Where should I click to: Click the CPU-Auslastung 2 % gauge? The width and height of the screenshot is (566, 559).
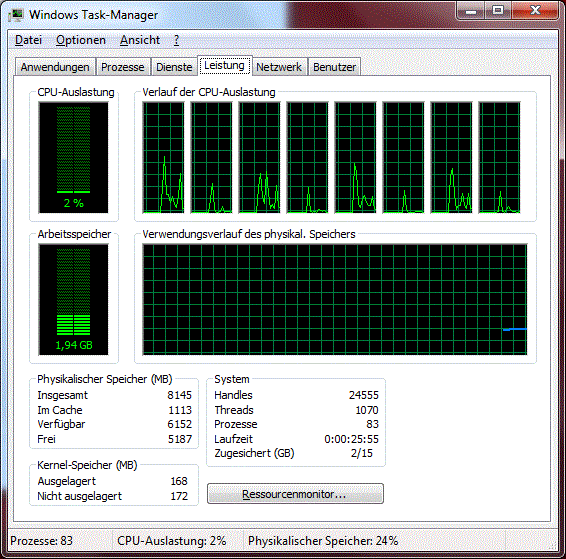coord(74,157)
